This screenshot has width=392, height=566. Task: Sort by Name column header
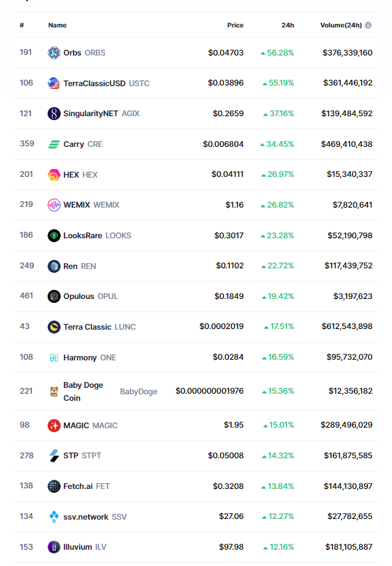[57, 25]
